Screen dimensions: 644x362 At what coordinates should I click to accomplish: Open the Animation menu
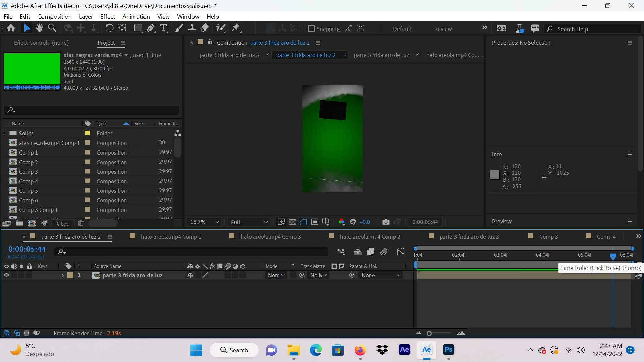(x=136, y=16)
